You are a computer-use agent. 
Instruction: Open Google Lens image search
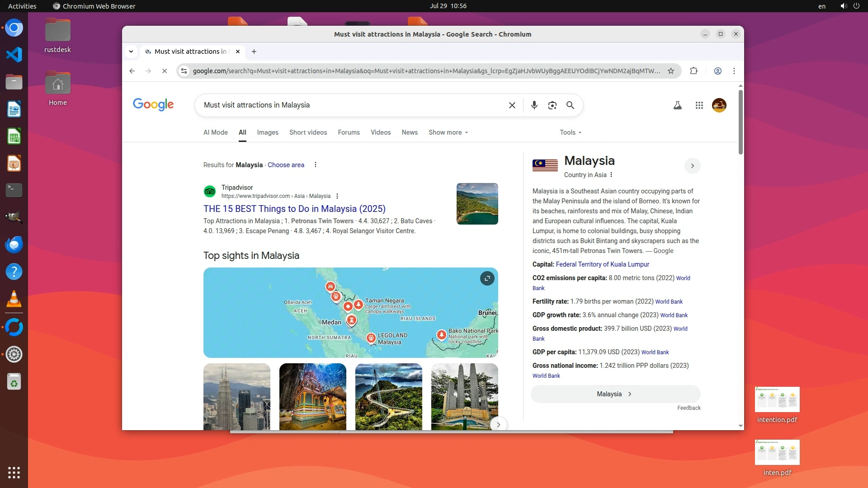pos(552,105)
